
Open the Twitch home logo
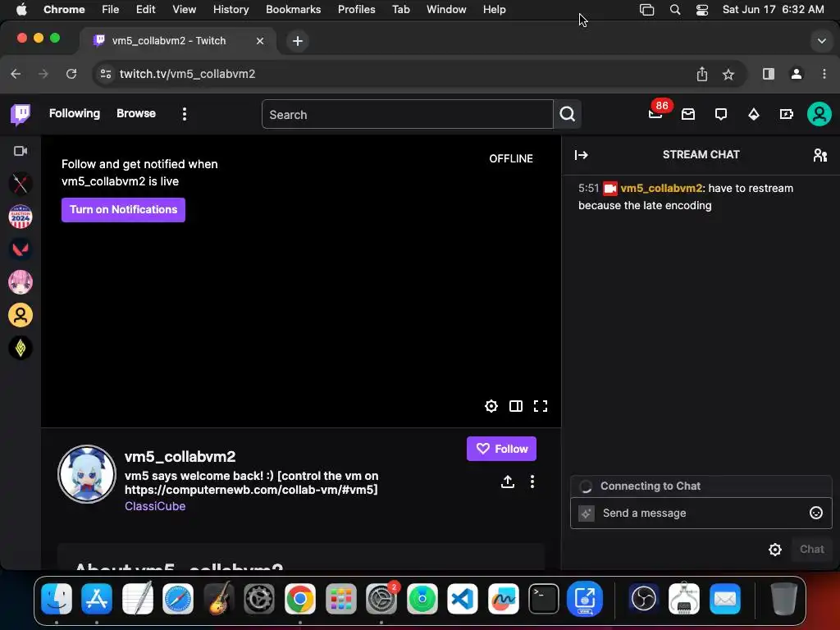click(21, 114)
